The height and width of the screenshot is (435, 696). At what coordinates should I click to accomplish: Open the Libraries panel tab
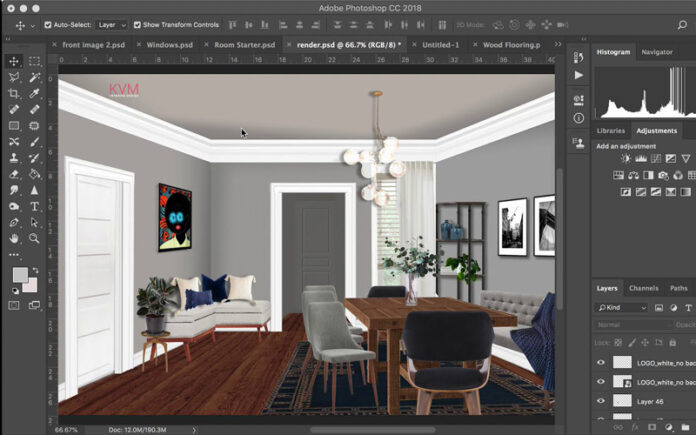(611, 131)
